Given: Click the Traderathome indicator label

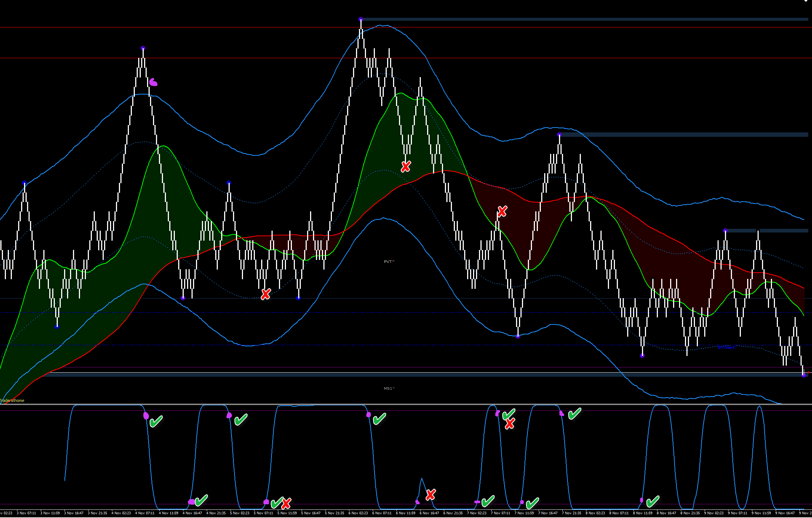Looking at the screenshot, I should pyautogui.click(x=12, y=400).
